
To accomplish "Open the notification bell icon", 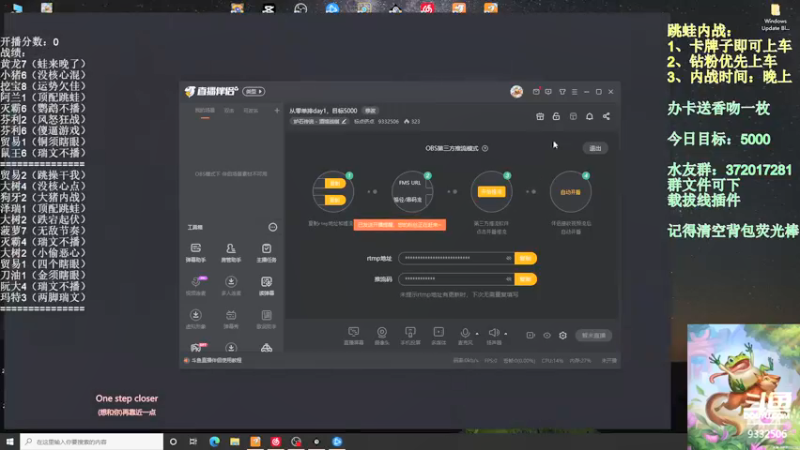I will pyautogui.click(x=589, y=116).
